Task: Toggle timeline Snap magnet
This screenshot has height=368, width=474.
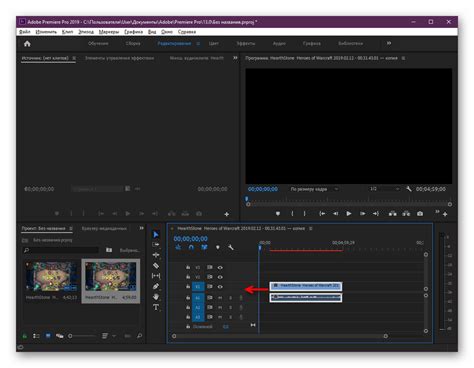Action: click(x=191, y=247)
